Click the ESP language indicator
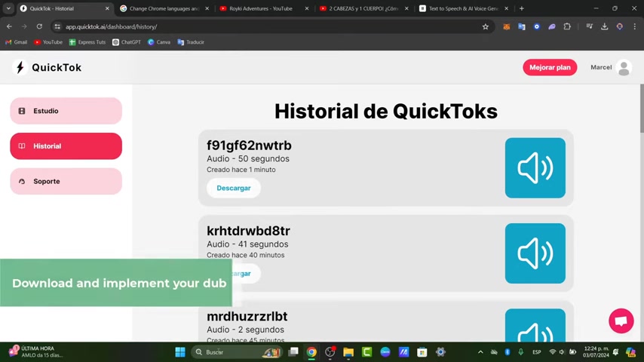The width and height of the screenshot is (644, 362). (x=536, y=352)
